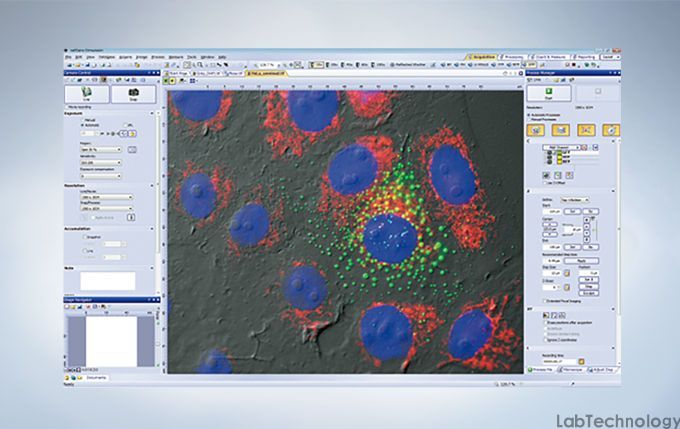The width and height of the screenshot is (680, 429).
Task: Enable the Movie recording checkbox
Action: click(x=67, y=107)
